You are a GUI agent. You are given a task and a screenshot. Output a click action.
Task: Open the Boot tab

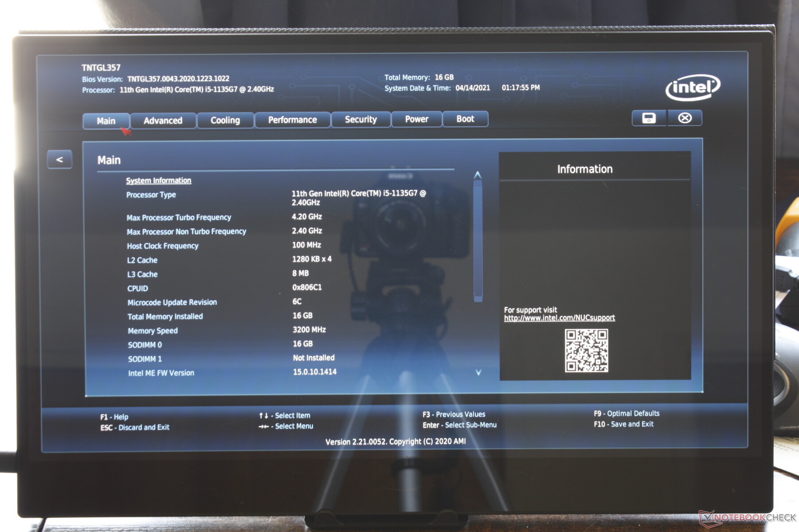tap(465, 119)
